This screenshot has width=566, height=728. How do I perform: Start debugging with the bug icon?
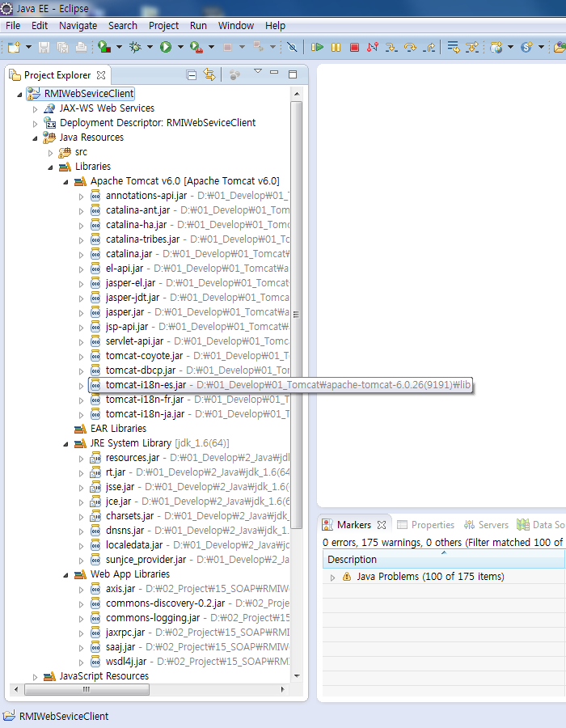136,48
